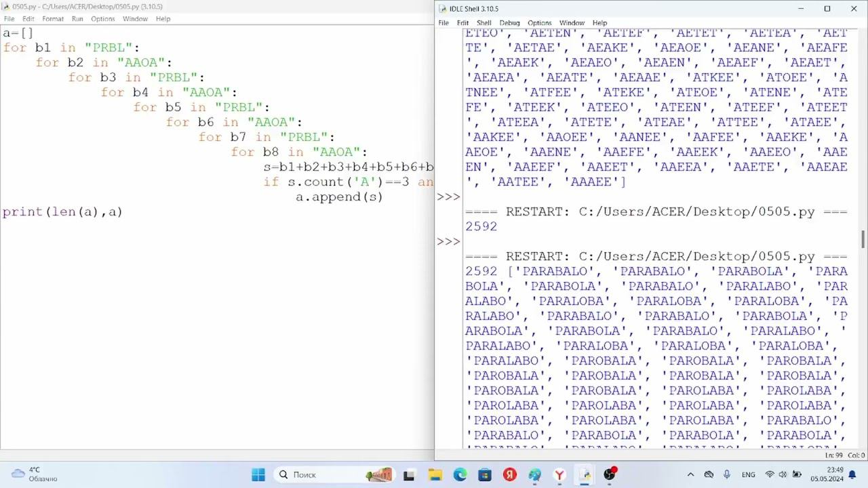
Task: Click the 0505.py editor window title icon
Action: point(6,7)
